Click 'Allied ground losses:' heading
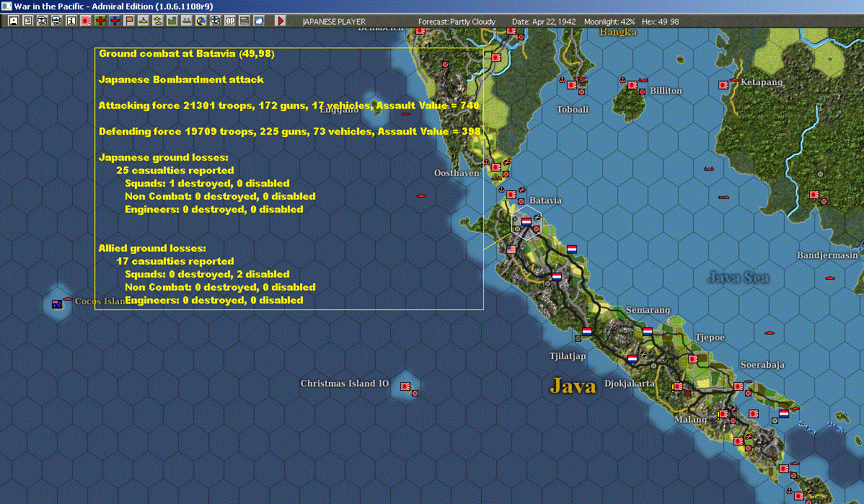This screenshot has width=864, height=504. (x=152, y=249)
